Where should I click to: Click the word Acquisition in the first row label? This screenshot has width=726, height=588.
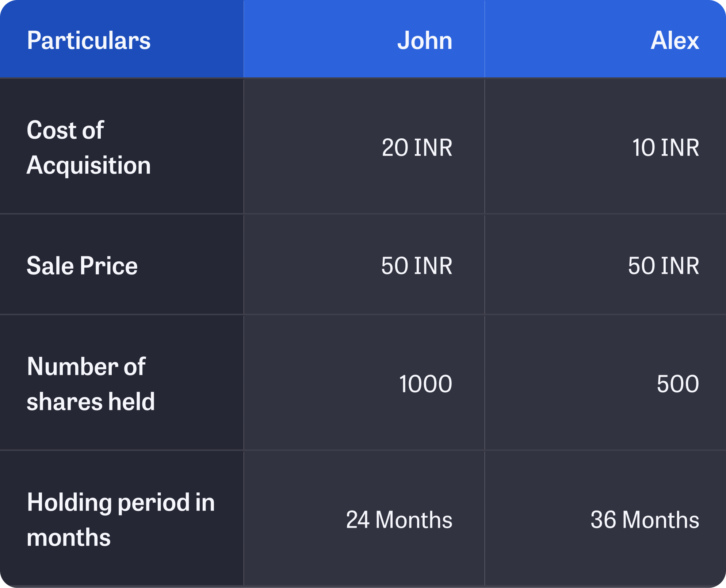(89, 165)
